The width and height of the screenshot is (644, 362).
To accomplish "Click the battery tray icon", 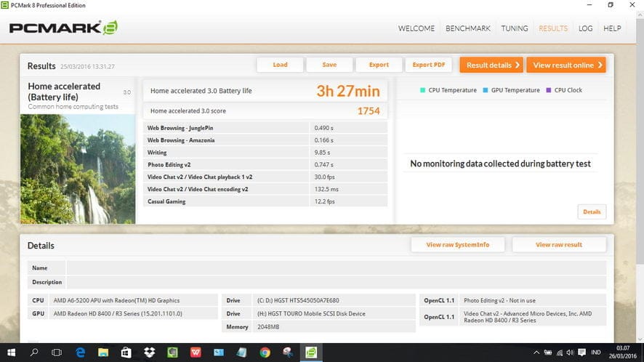I will 548,353.
